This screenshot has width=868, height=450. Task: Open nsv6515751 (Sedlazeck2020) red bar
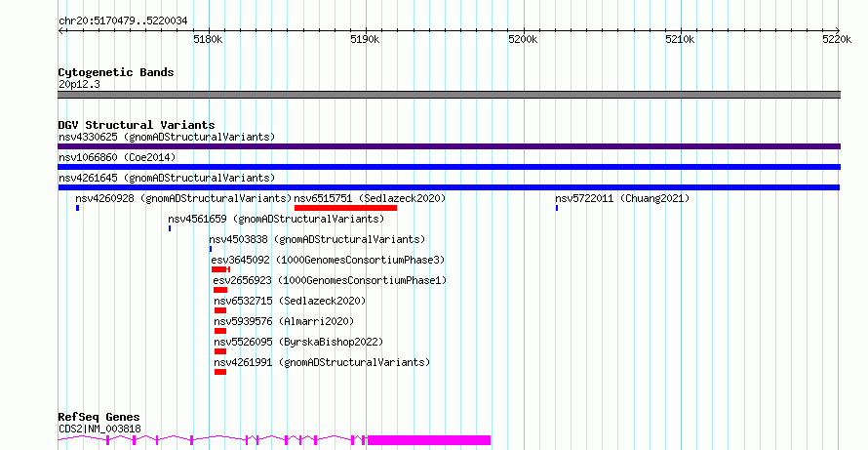coord(345,208)
